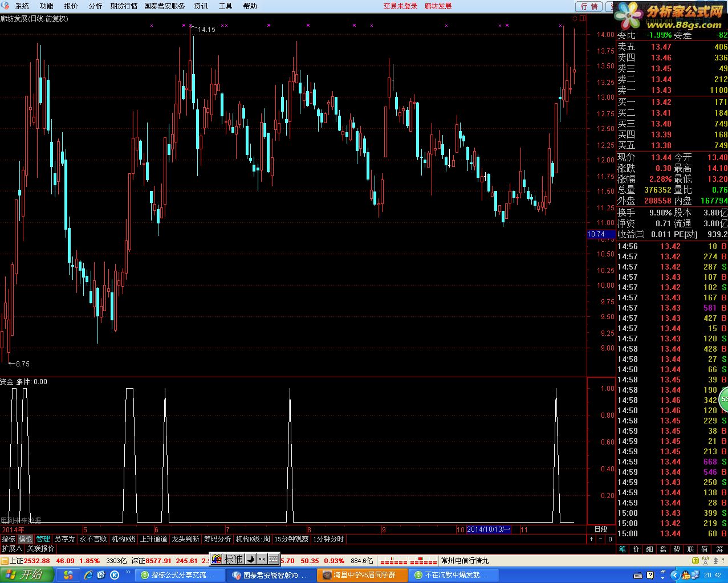The height and width of the screenshot is (583, 728).
Task: Click the minus zoom button under 日线
Action: 600,539
